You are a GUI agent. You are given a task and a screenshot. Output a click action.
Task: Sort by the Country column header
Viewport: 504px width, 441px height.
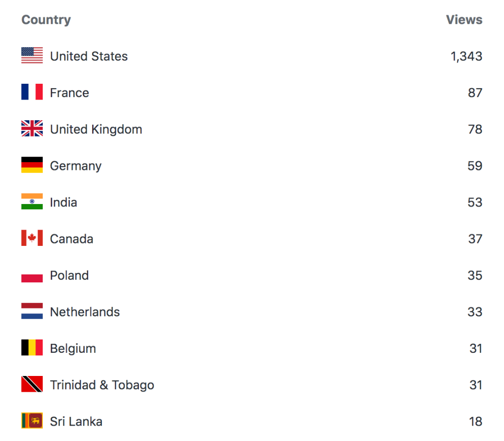tap(46, 20)
